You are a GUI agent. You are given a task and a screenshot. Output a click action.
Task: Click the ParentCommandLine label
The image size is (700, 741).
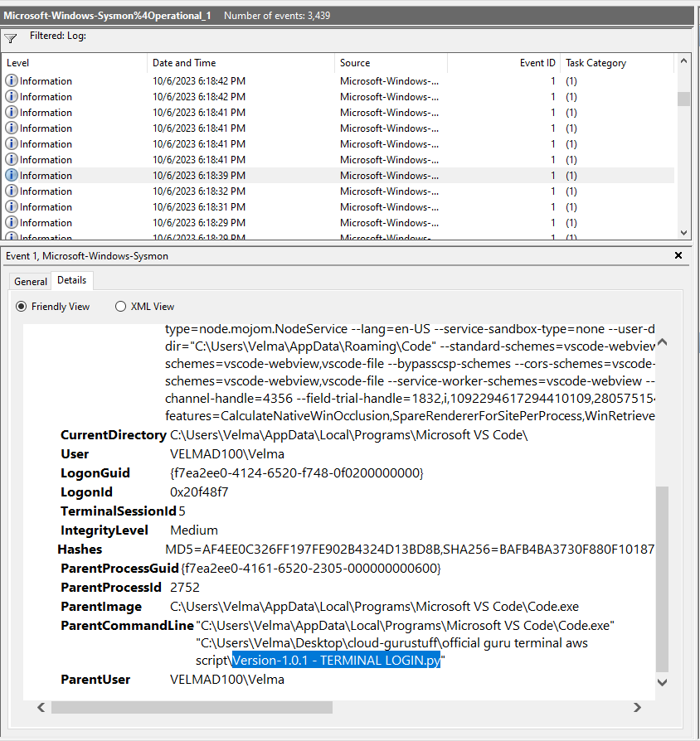[x=127, y=626]
